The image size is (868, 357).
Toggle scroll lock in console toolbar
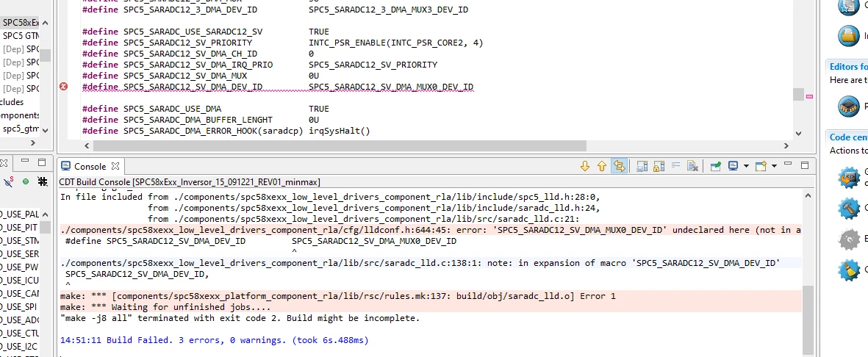[659, 165]
